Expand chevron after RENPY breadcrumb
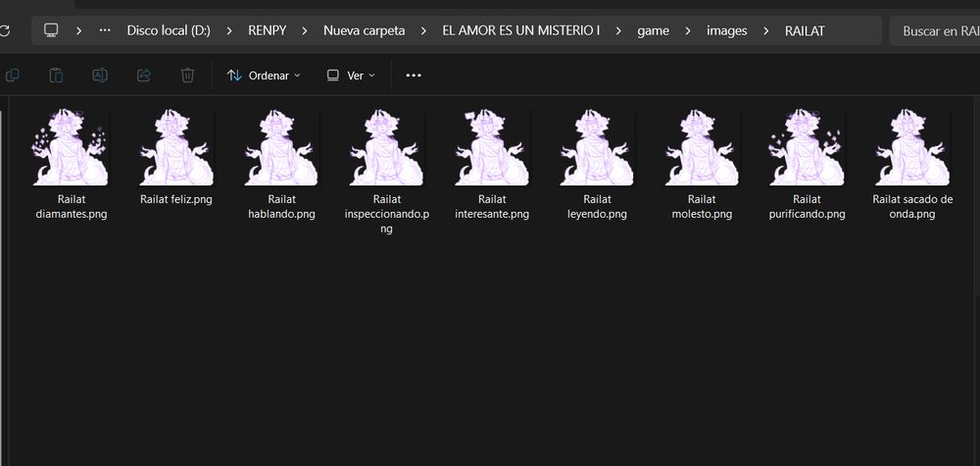 click(x=305, y=30)
